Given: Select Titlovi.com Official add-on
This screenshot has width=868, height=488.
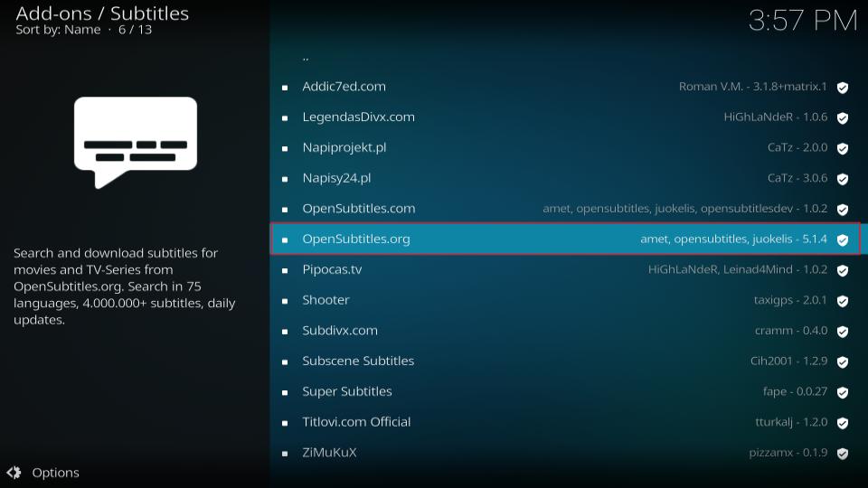Looking at the screenshot, I should pyautogui.click(x=356, y=422).
